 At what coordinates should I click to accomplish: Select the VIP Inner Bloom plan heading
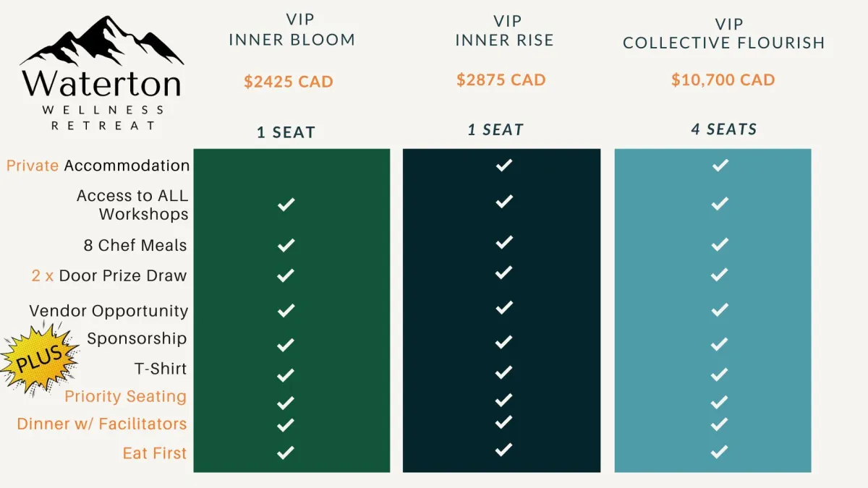click(292, 31)
